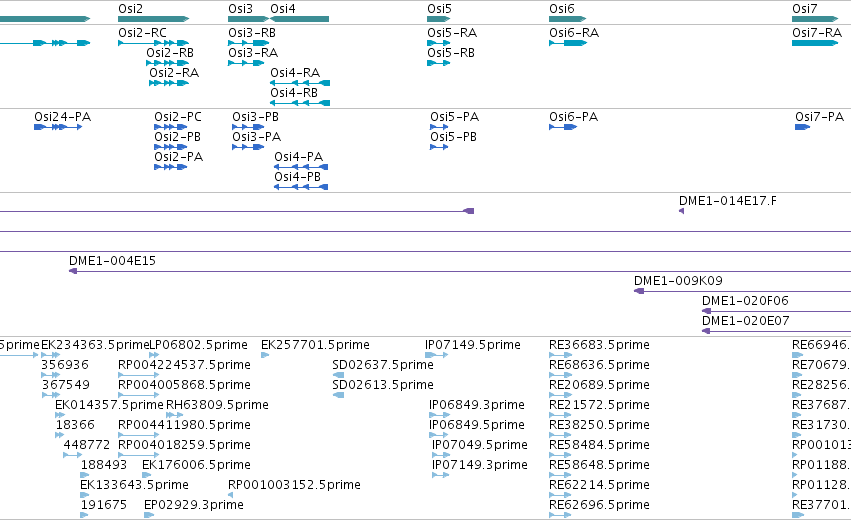Open BAC clone DME1-020E07
The height and width of the screenshot is (520, 851).
pyautogui.click(x=746, y=321)
